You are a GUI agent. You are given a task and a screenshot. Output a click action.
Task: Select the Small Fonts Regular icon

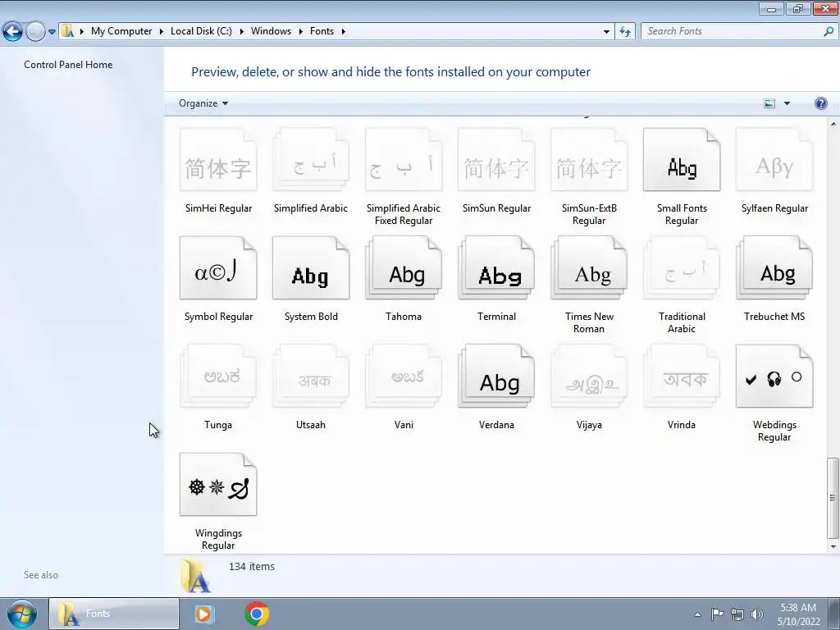(x=682, y=160)
